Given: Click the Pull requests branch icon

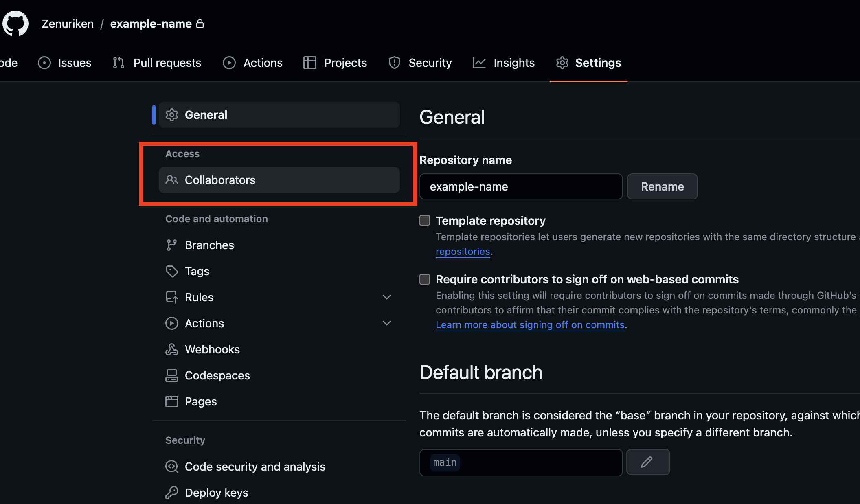Looking at the screenshot, I should (x=118, y=63).
